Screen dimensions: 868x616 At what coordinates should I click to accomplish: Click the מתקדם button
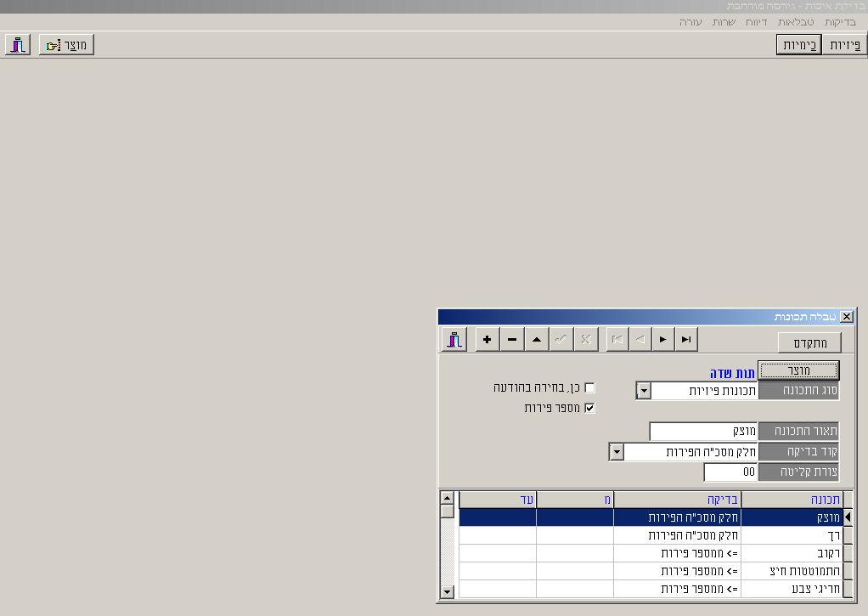(x=810, y=343)
